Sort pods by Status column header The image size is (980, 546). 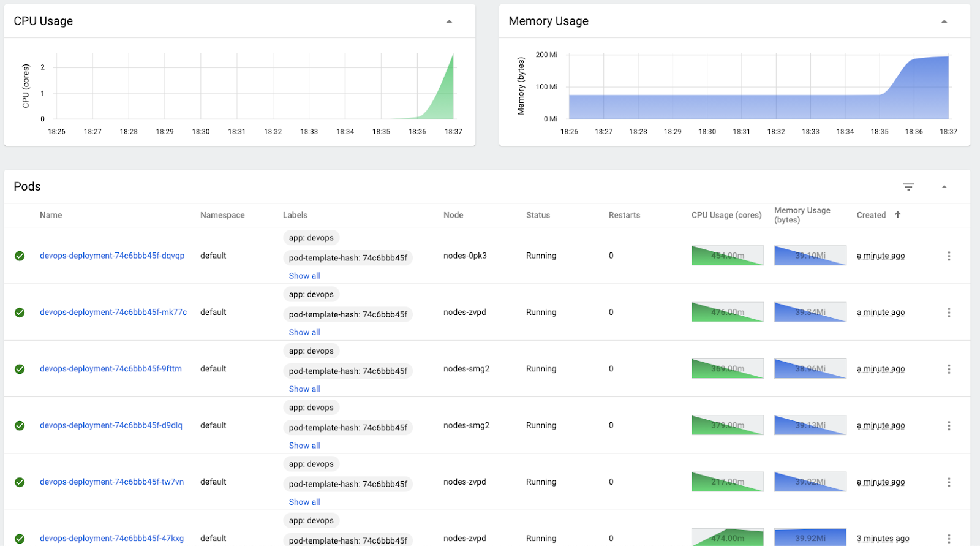(x=538, y=215)
